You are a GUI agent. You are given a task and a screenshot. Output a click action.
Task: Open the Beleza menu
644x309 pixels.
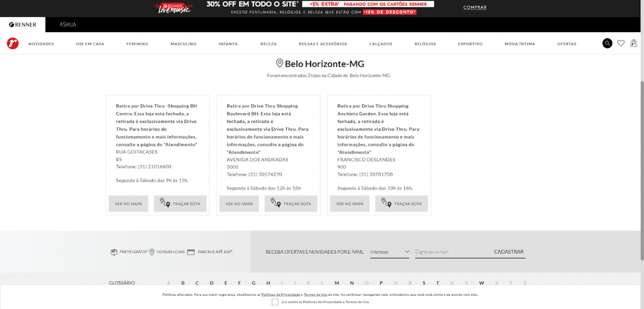pos(269,44)
